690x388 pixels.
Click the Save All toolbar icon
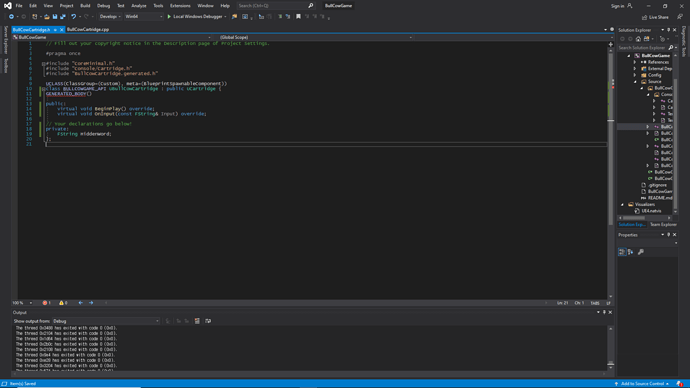tap(63, 17)
